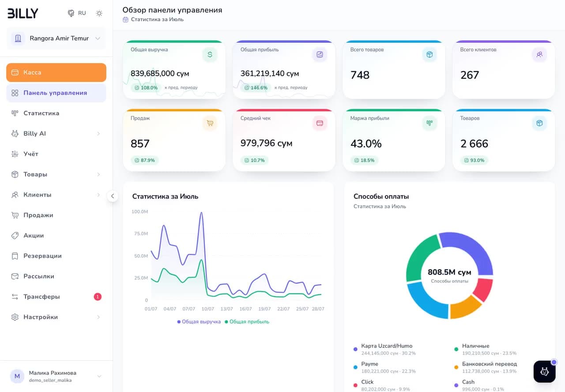
Task: Toggle light/dark theme sun icon
Action: click(x=99, y=13)
